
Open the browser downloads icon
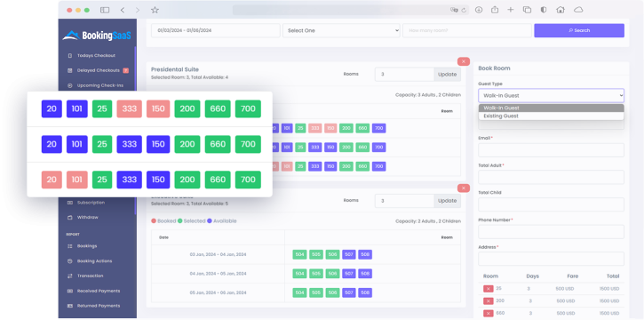479,10
